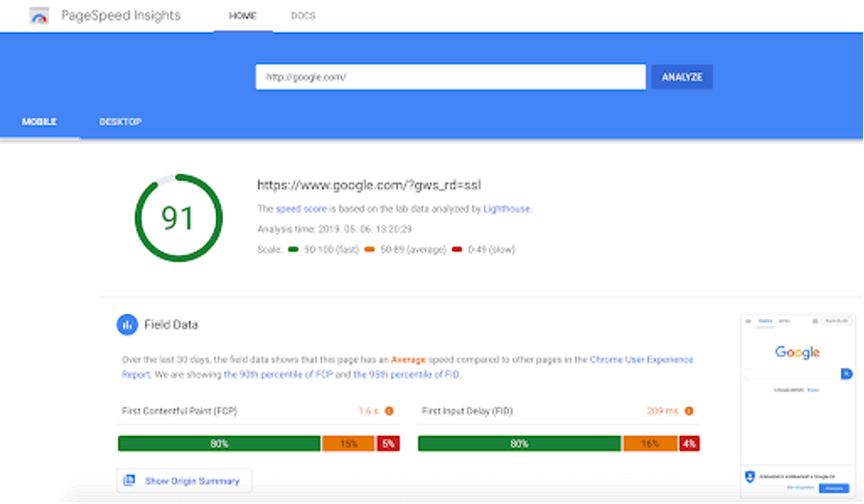Viewport: 864px width, 504px height.
Task: Follow the Lighthouse link
Action: pos(507,209)
